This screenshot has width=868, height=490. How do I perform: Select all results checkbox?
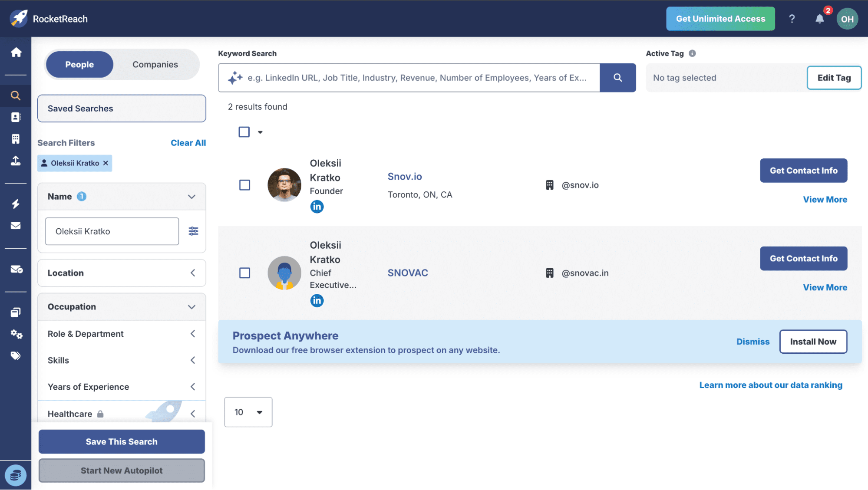244,132
